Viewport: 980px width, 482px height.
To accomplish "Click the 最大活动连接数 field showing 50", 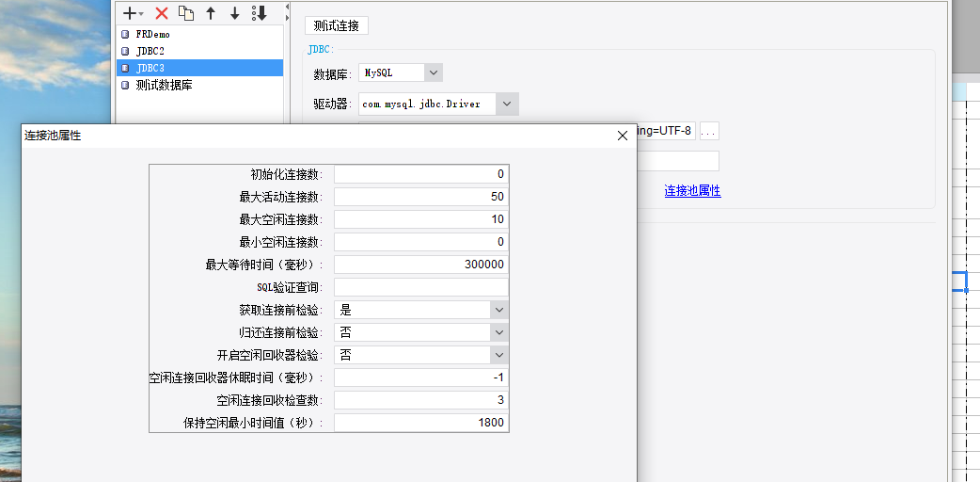I will (x=421, y=197).
